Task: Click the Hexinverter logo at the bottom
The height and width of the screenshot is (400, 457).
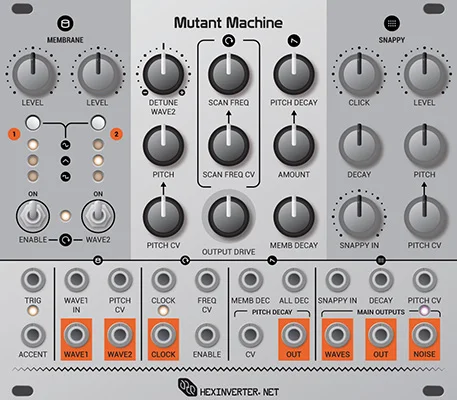Action: [x=187, y=387]
